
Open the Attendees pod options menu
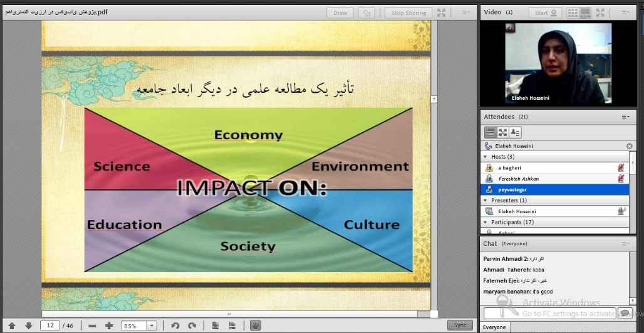click(x=625, y=117)
